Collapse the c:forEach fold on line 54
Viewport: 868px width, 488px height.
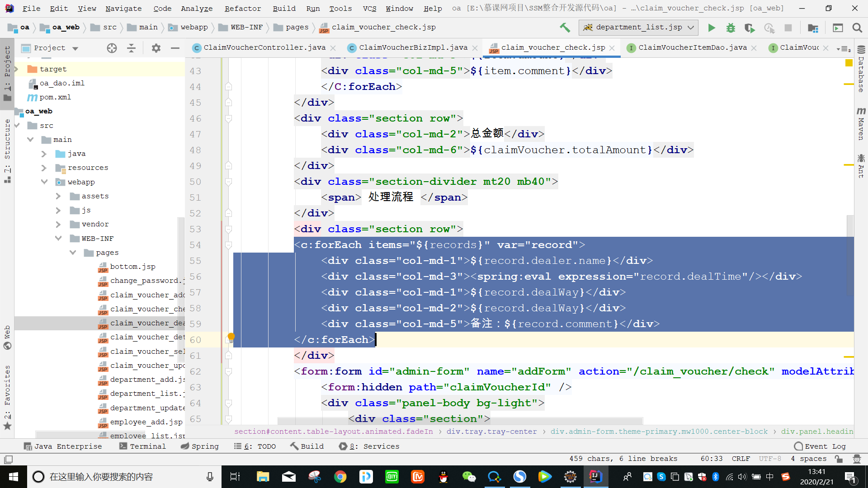tap(229, 245)
